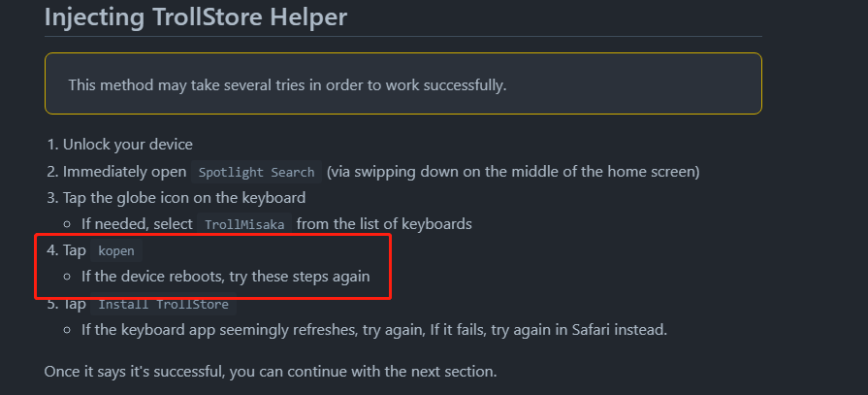The width and height of the screenshot is (868, 395).
Task: Click the swipping down on home screen text
Action: coord(513,172)
